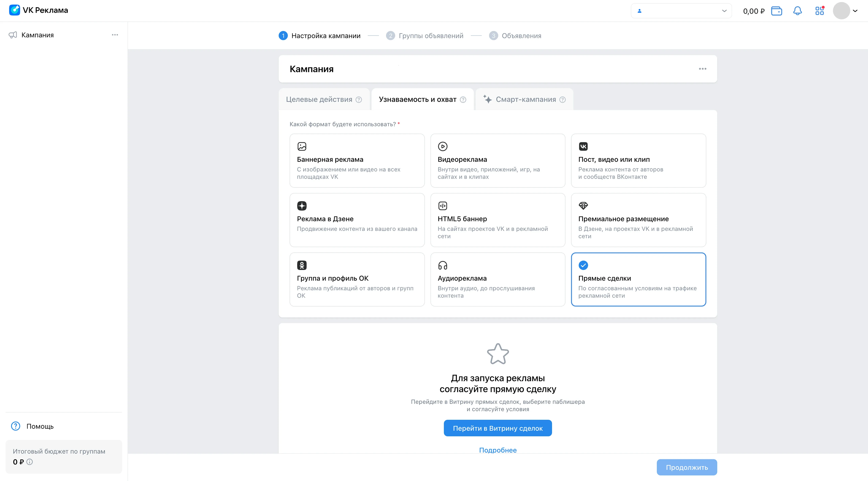Click the megaphone icon beside Кампания

(13, 35)
